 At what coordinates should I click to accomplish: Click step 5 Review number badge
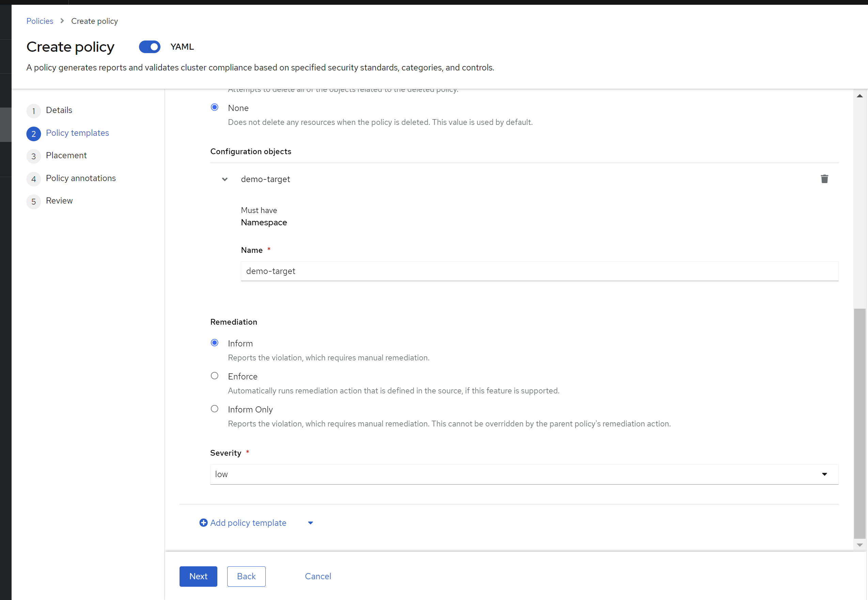point(33,201)
